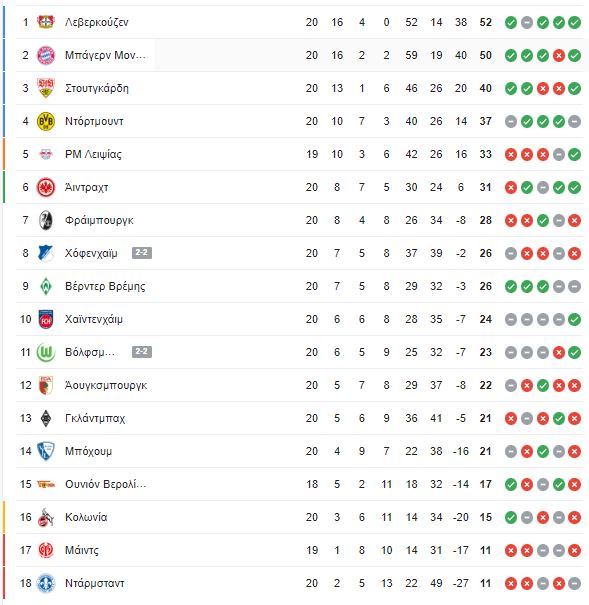
Task: Click the Darmstadt club crest
Action: tap(46, 583)
